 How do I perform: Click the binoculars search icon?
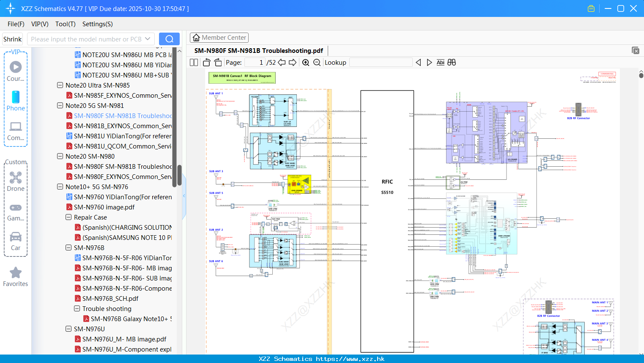click(x=452, y=63)
